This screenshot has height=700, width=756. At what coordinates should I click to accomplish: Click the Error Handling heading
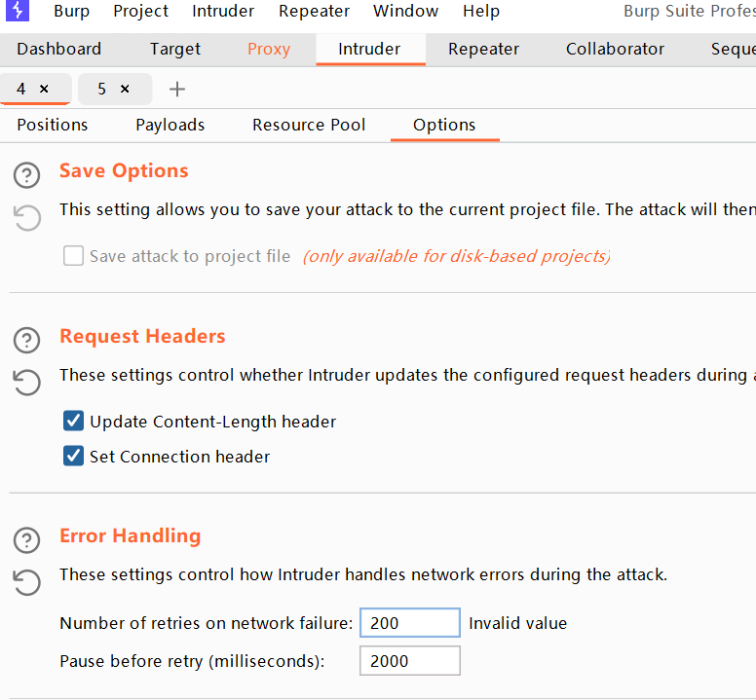(131, 536)
